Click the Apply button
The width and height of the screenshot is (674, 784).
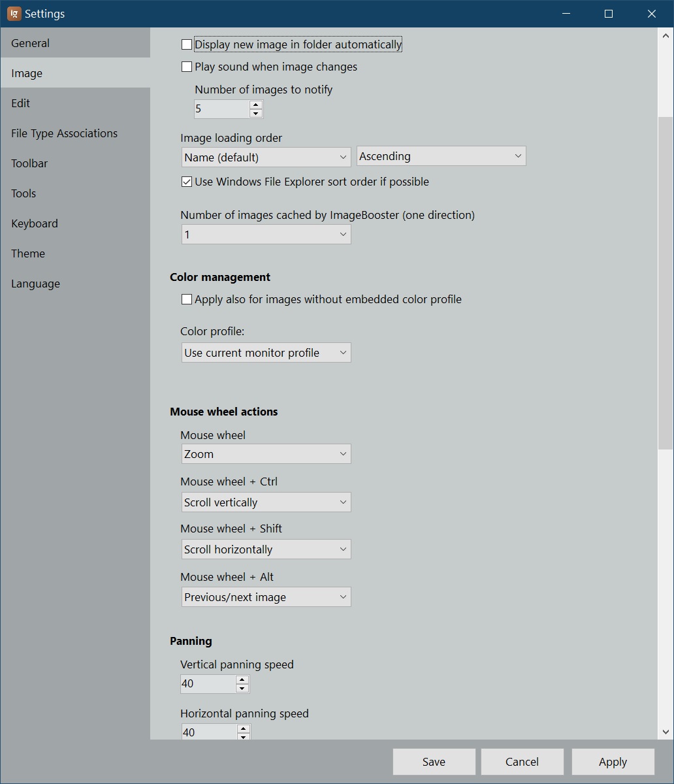pyautogui.click(x=613, y=762)
